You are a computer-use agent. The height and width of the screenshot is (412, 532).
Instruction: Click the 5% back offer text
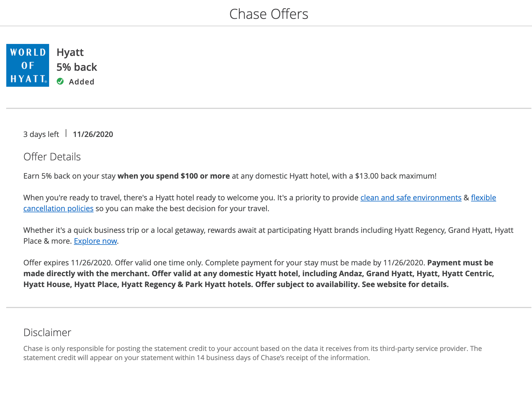(77, 67)
